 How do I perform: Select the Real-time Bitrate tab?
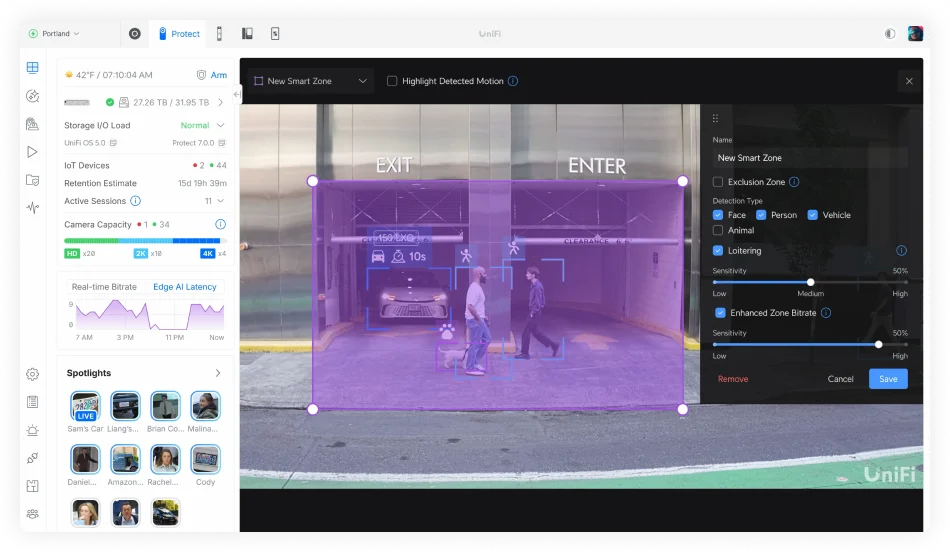tap(104, 287)
